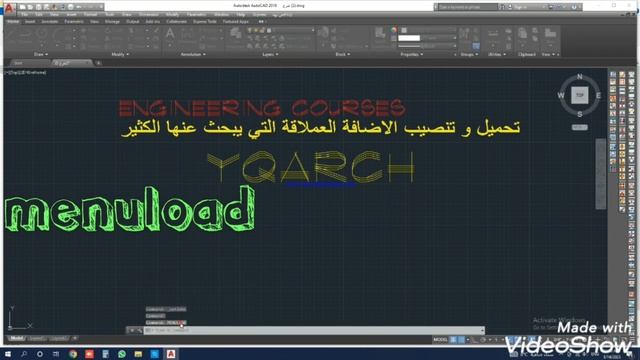Click the taskbar search magnifier icon
The width and height of the screenshot is (640, 360).
click(x=24, y=354)
